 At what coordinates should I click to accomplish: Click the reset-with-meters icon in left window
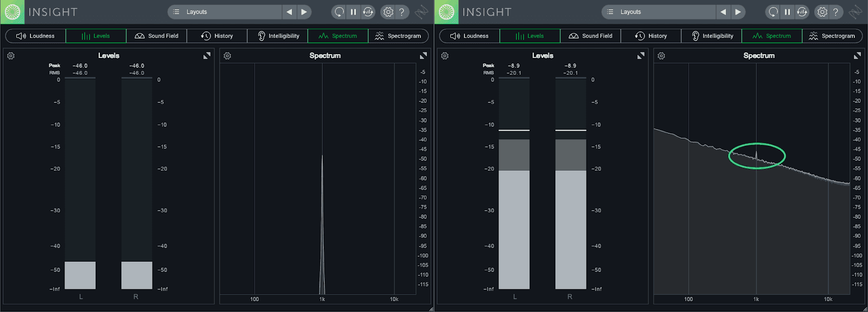click(x=368, y=12)
